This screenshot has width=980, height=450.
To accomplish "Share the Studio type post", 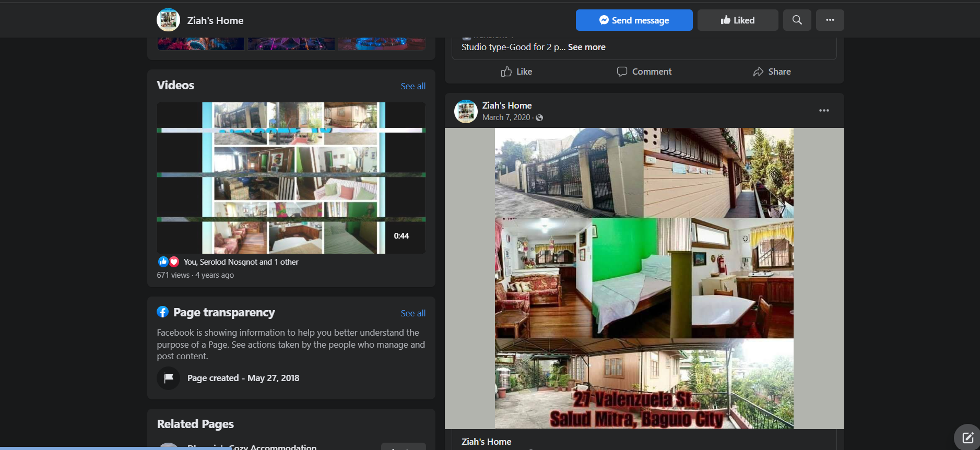I will (x=772, y=72).
